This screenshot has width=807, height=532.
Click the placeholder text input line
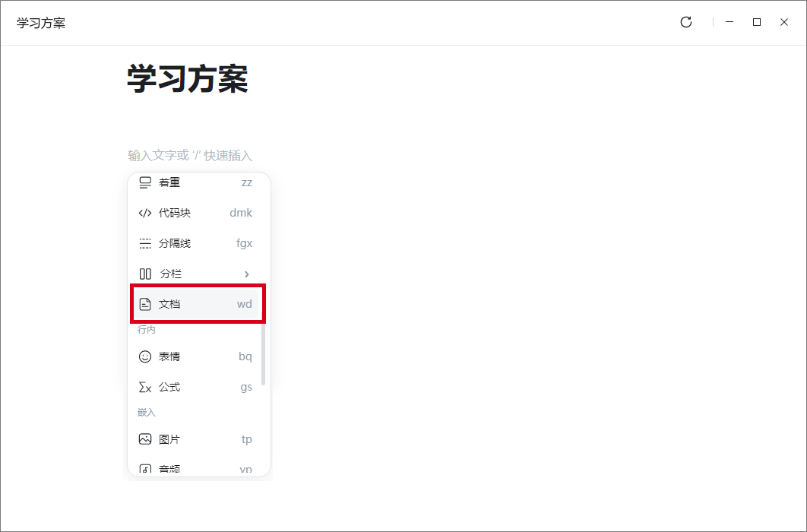[x=190, y=155]
